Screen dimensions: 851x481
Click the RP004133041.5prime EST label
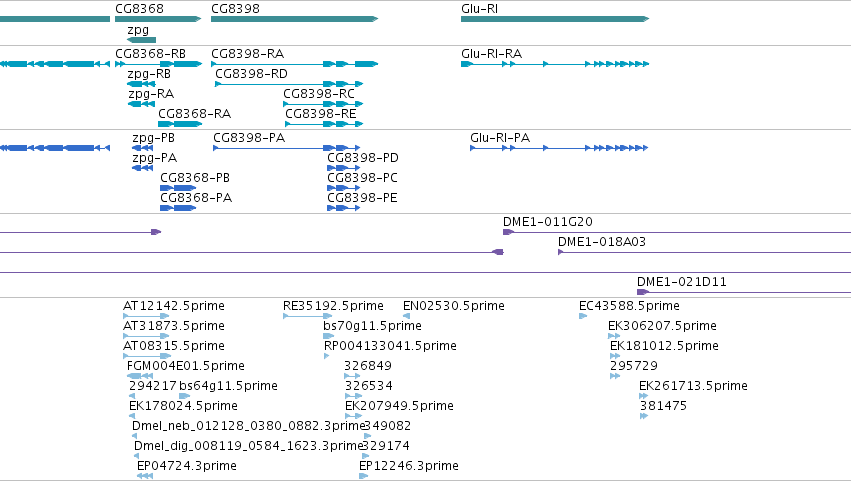390,346
